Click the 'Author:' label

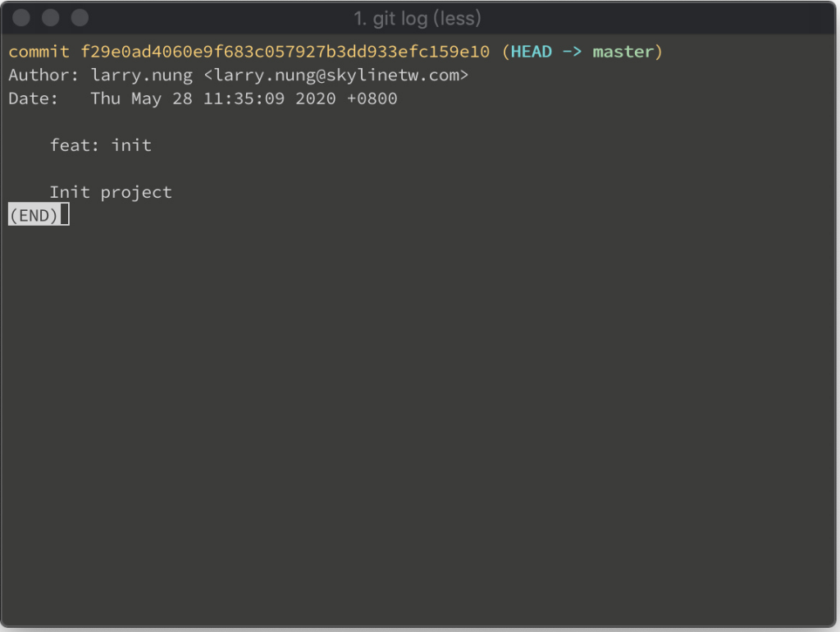point(44,75)
